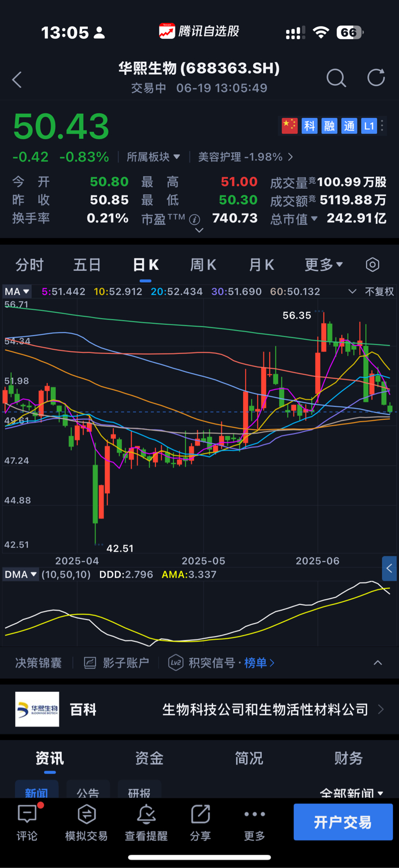Open the 市盈TTM info icon
399x868 pixels.
[195, 219]
